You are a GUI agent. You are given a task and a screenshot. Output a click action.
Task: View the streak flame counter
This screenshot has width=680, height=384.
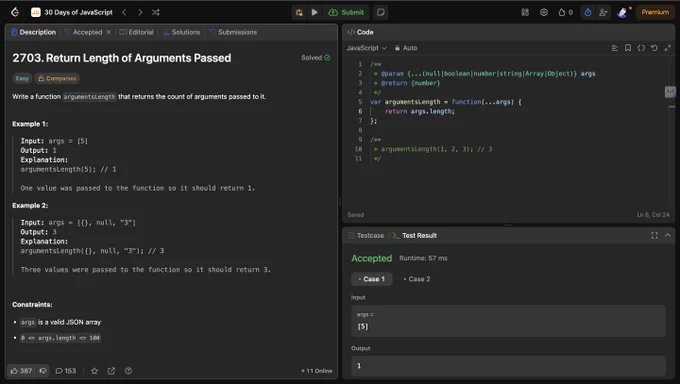click(x=566, y=12)
